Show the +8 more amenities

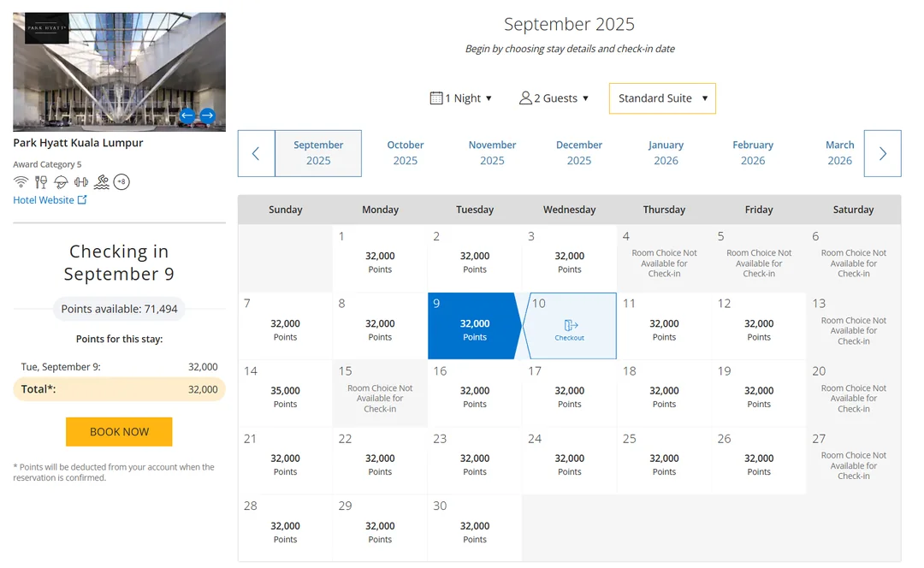[121, 181]
